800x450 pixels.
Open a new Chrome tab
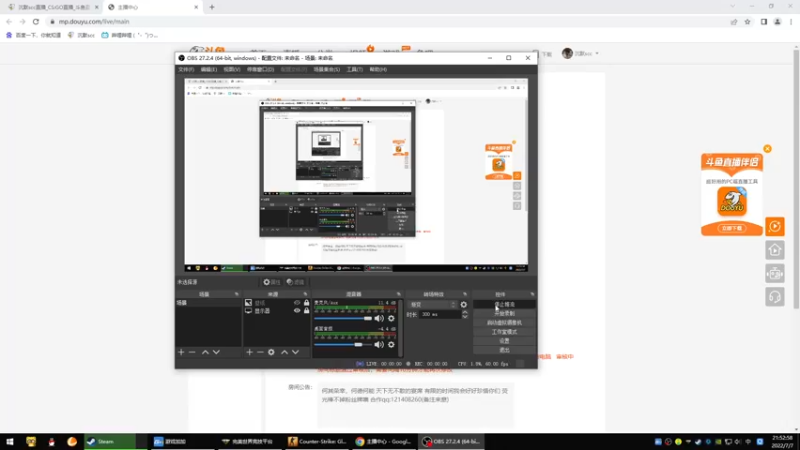pos(212,7)
